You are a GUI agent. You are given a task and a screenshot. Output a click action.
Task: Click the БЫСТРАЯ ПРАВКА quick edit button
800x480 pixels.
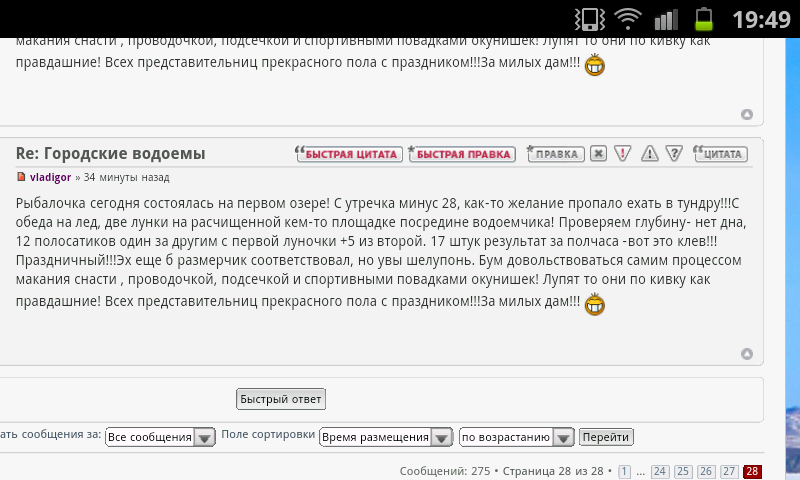point(462,154)
